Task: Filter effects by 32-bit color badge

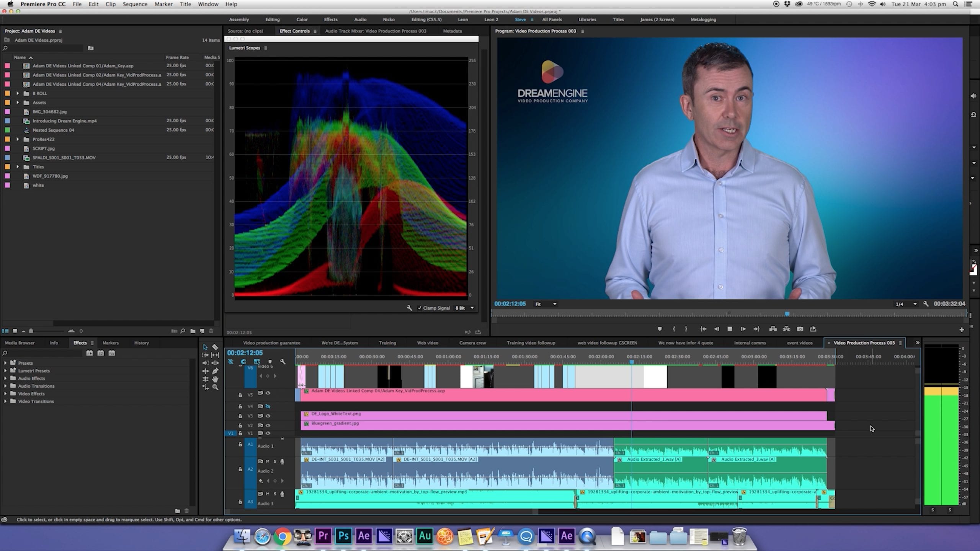Action: tap(101, 353)
